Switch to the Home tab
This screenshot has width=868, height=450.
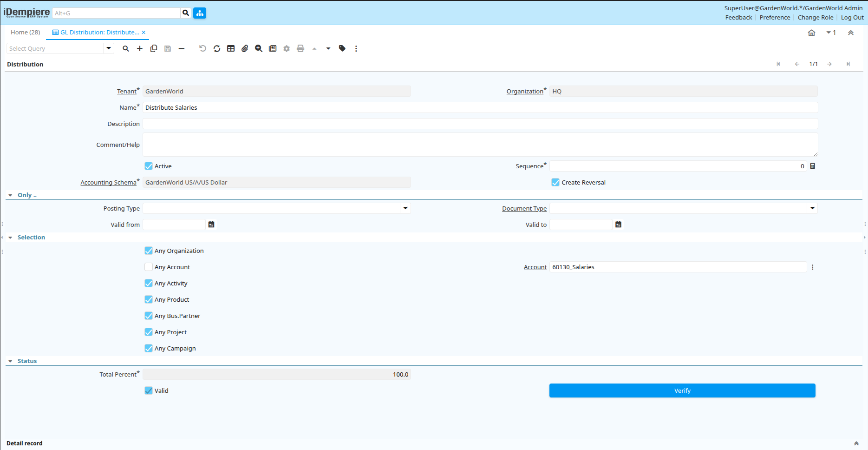coord(26,33)
